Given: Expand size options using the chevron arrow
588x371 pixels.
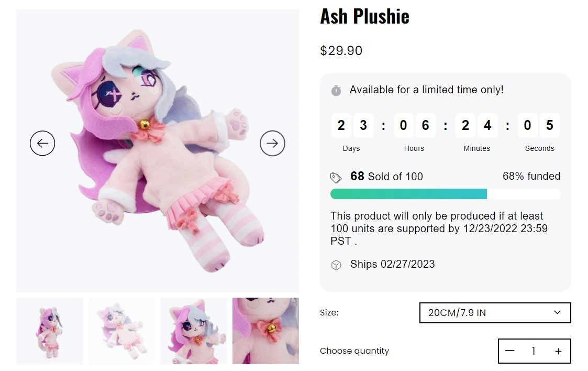Looking at the screenshot, I should (x=557, y=312).
